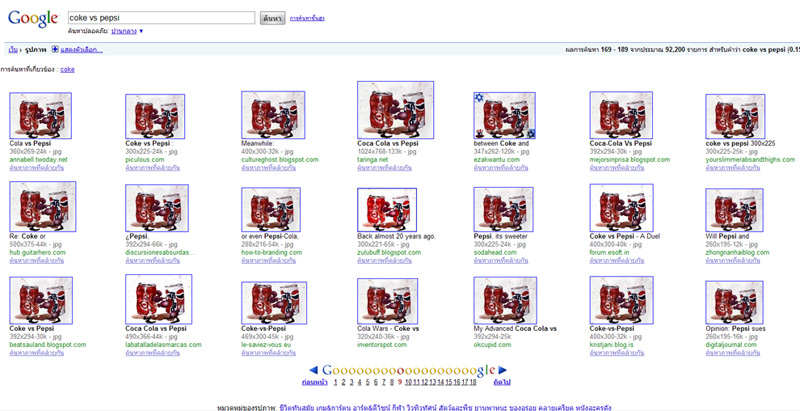Click the blue next-page arrow after Gooooogle
Viewport: 800px width, 411px height.
pos(503,370)
